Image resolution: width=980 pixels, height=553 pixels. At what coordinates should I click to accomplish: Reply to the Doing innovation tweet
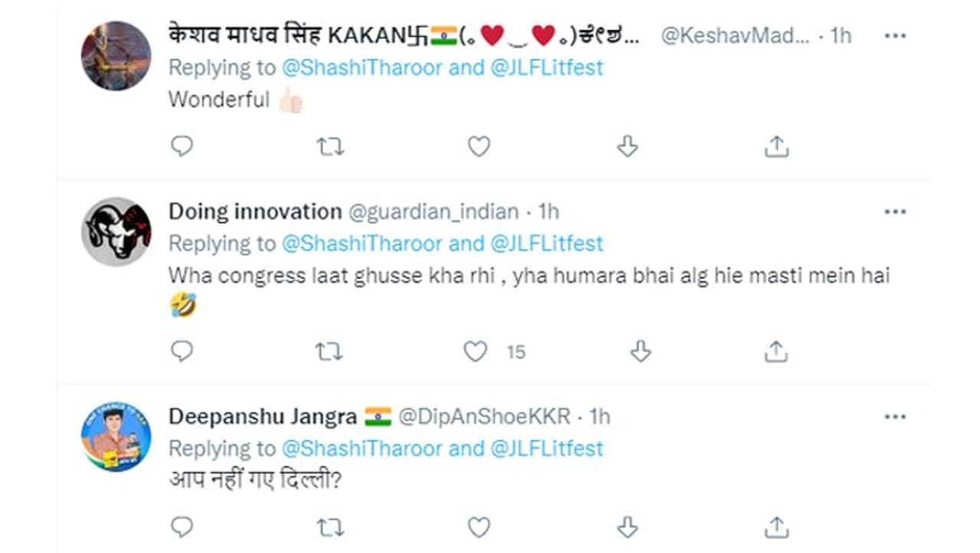[181, 351]
